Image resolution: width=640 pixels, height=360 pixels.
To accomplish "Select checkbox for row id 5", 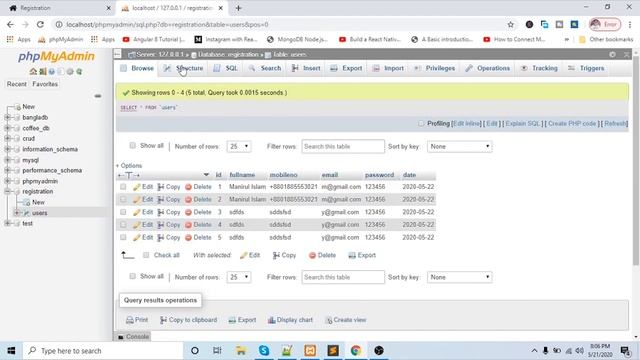I will [x=123, y=237].
